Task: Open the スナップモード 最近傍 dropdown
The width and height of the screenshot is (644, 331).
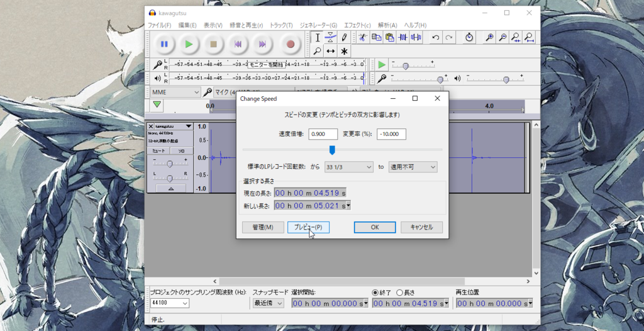Action: [268, 303]
